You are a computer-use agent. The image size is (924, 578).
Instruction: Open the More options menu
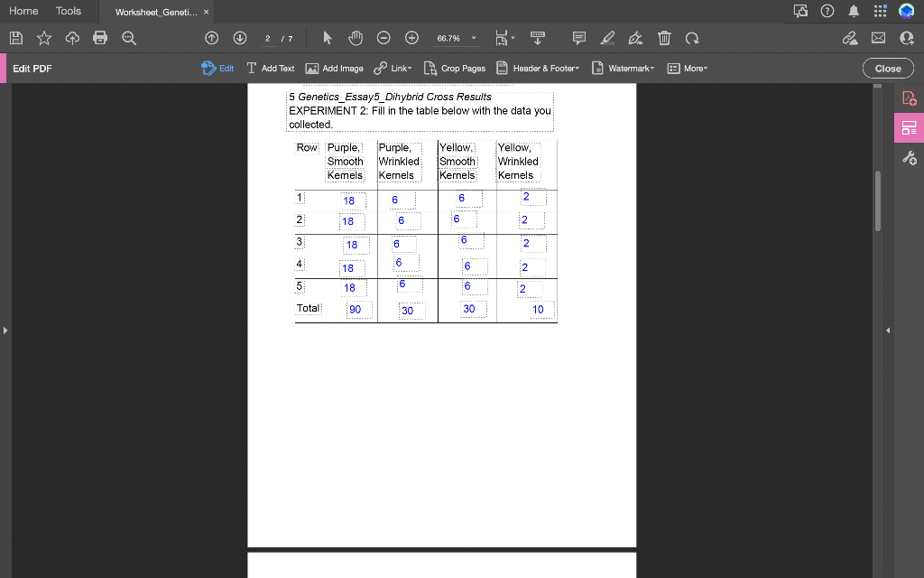[x=687, y=68]
